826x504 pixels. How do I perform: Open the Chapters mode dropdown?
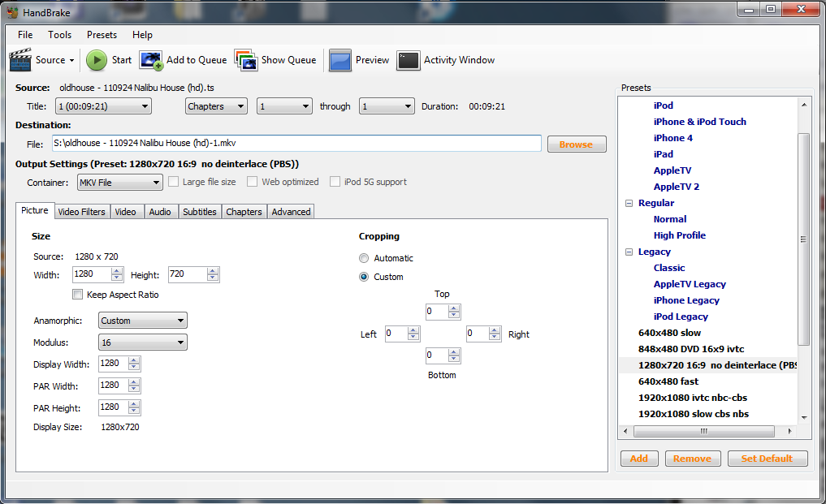216,106
